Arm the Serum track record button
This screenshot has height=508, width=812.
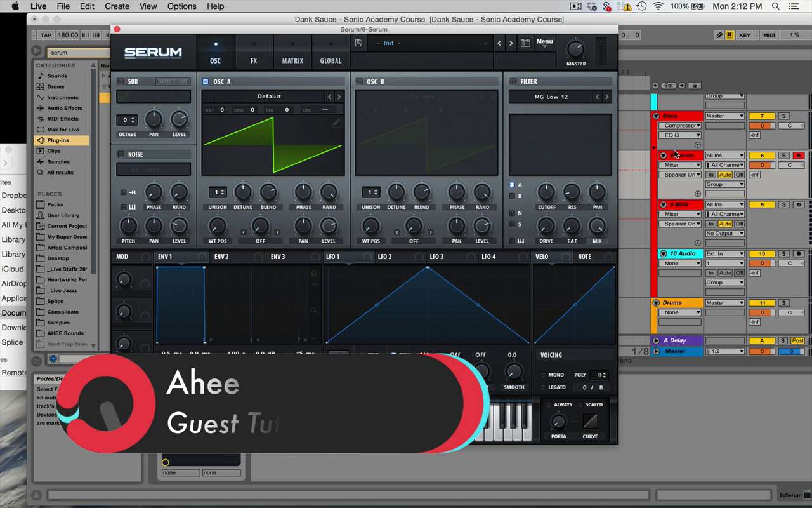798,156
